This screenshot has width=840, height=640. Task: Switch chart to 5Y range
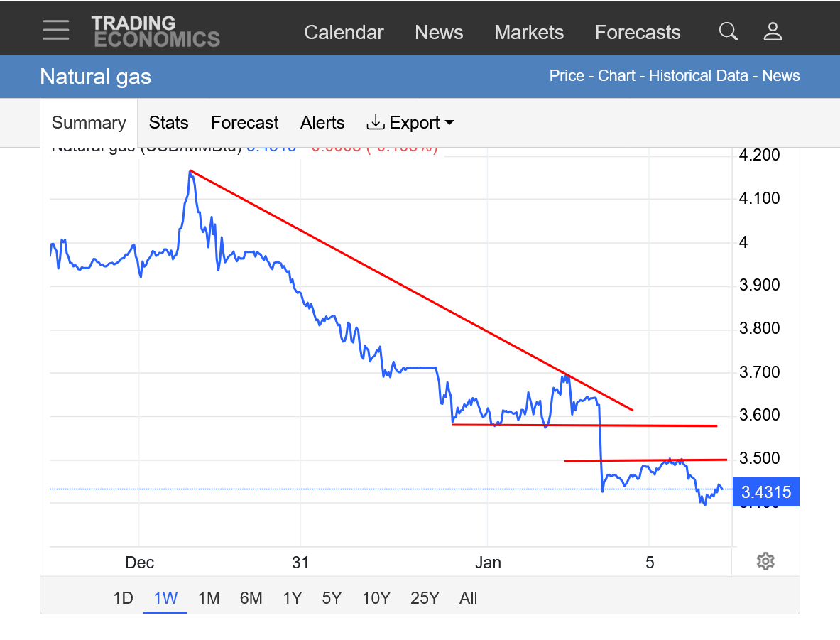click(x=332, y=598)
